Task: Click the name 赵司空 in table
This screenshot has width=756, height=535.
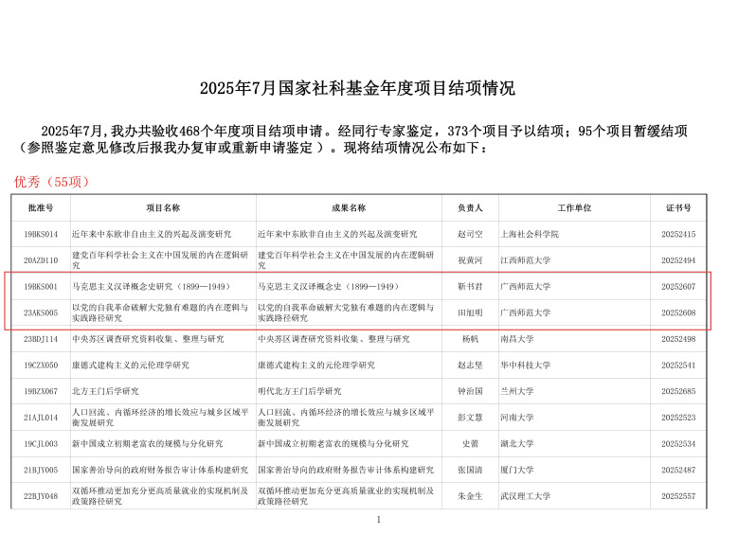Action: pos(470,234)
